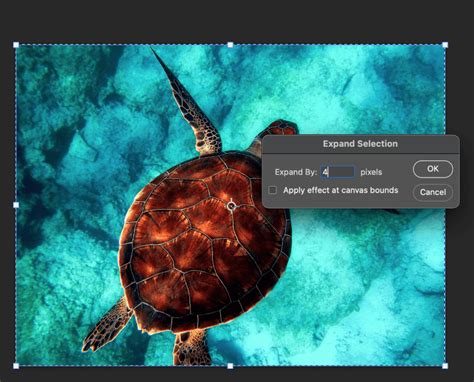Click OK in Expand Selection dialog
Image resolution: width=474 pixels, height=382 pixels.
[x=433, y=169]
